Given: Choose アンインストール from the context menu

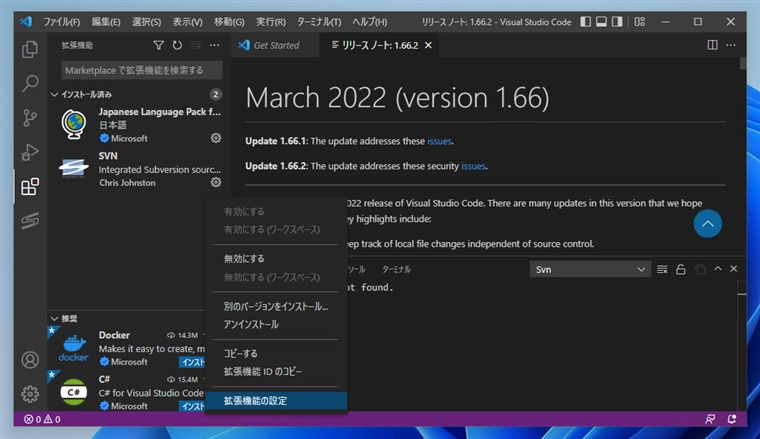Looking at the screenshot, I should click(x=251, y=324).
